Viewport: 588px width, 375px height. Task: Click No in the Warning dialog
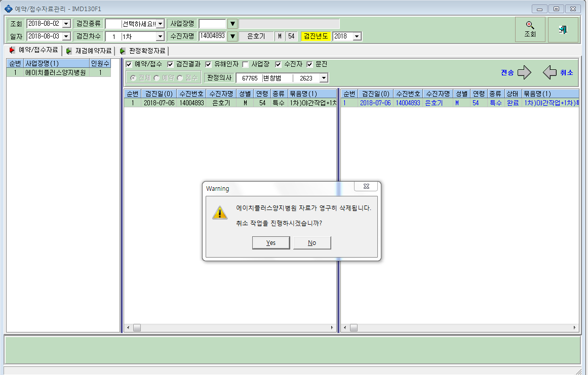(312, 243)
